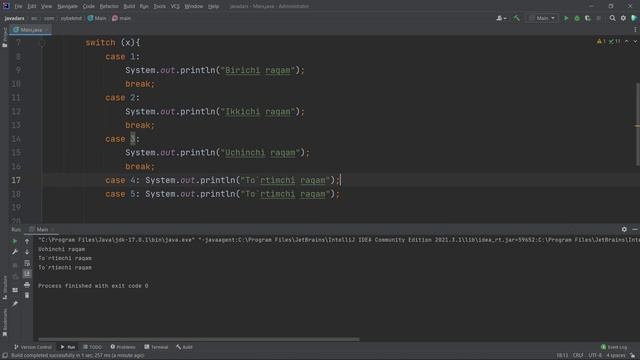Image resolution: width=640 pixels, height=360 pixels.
Task: Open the Help menu
Action: 213,7
